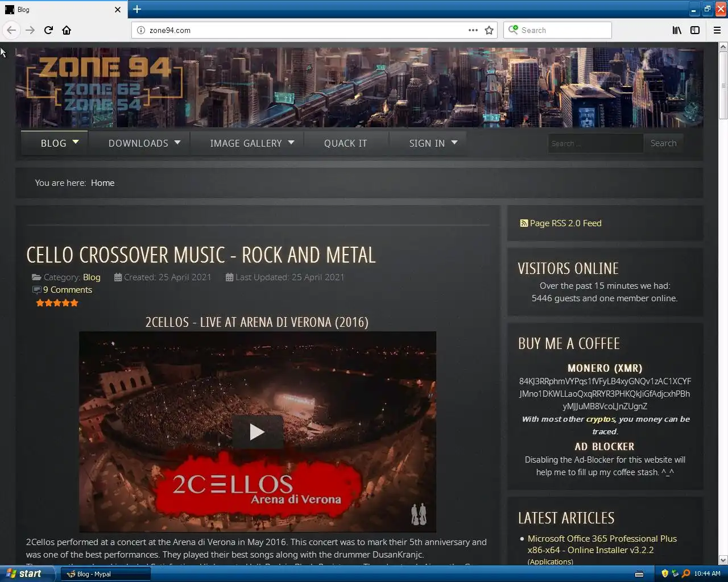Click the page scrollbar down arrow

pyautogui.click(x=723, y=560)
